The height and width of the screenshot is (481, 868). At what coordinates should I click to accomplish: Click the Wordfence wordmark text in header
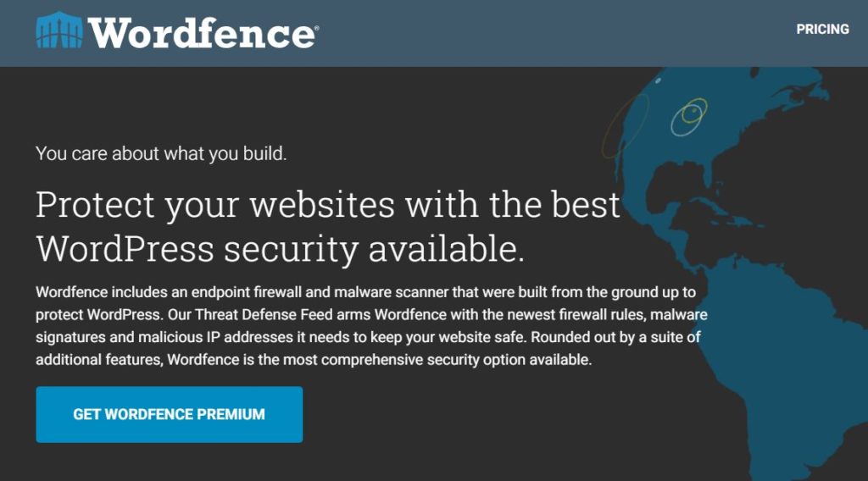201,33
